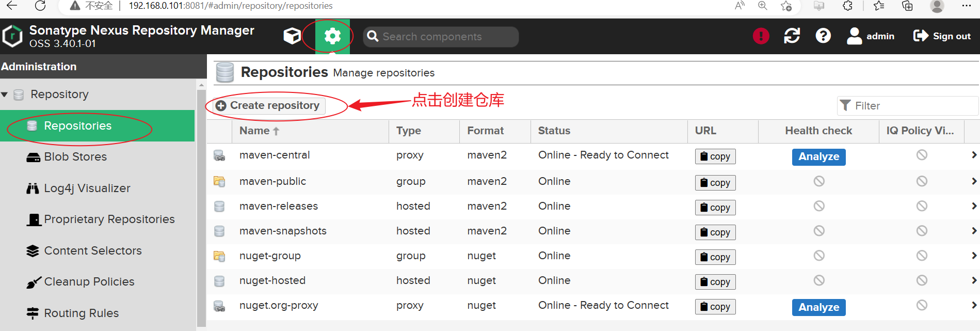Click the nuget.org-proxy repository icon
Screen dimensions: 980x331
(x=219, y=306)
